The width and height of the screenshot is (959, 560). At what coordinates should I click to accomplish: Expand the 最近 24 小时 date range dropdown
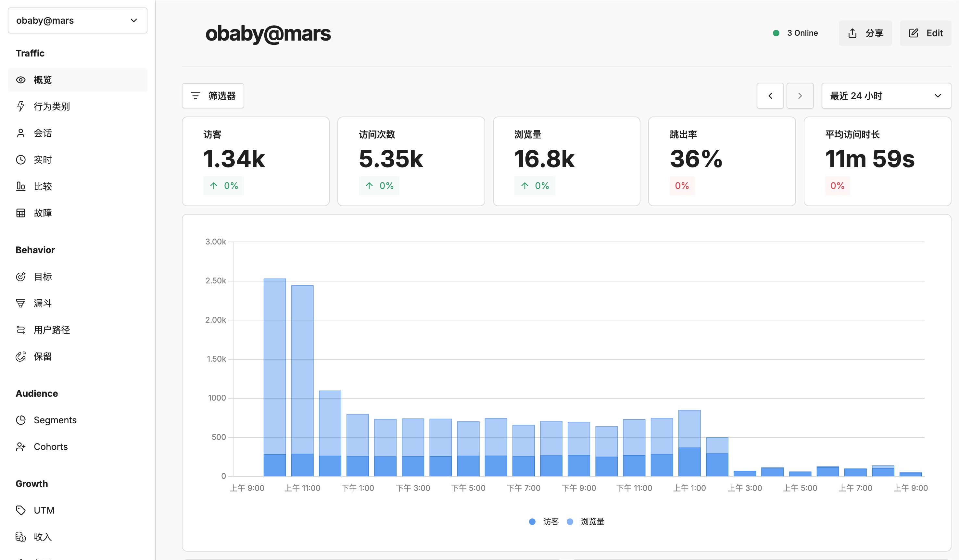pos(886,96)
